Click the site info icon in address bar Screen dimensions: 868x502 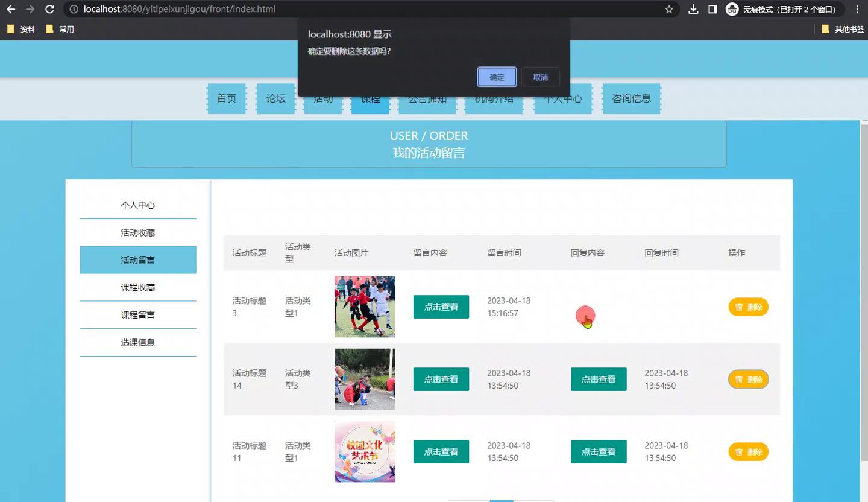pyautogui.click(x=74, y=9)
